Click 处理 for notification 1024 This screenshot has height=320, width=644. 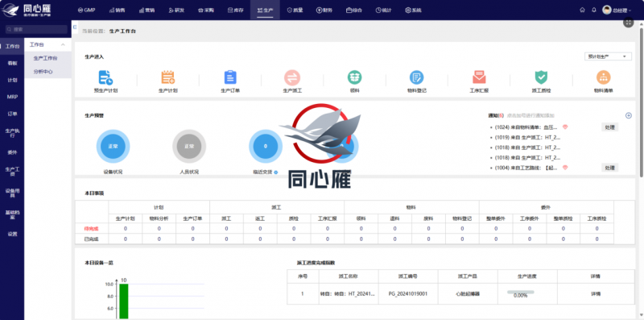609,127
